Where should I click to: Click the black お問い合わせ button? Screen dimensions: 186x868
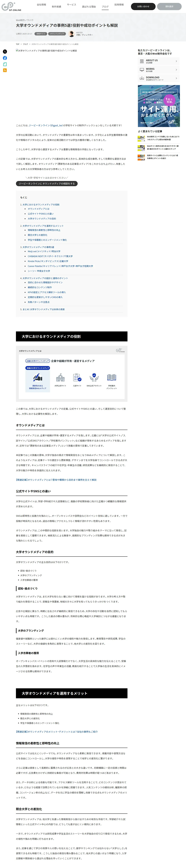tap(143, 6)
